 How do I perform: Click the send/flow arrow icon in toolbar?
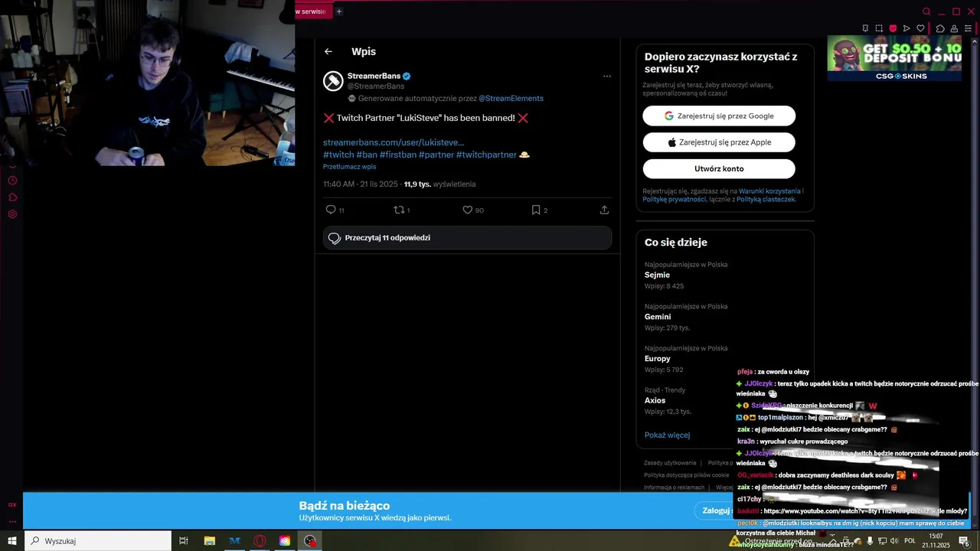click(906, 28)
